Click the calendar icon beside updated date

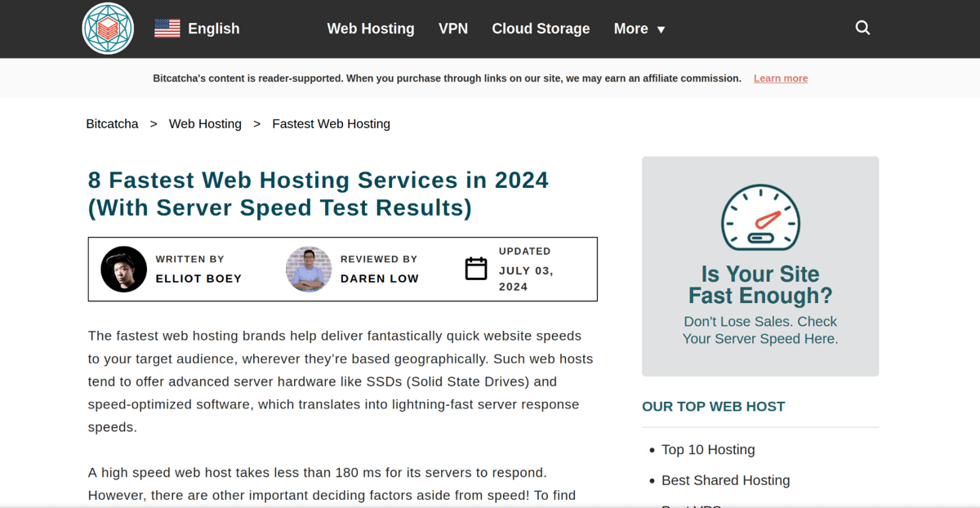pos(476,269)
